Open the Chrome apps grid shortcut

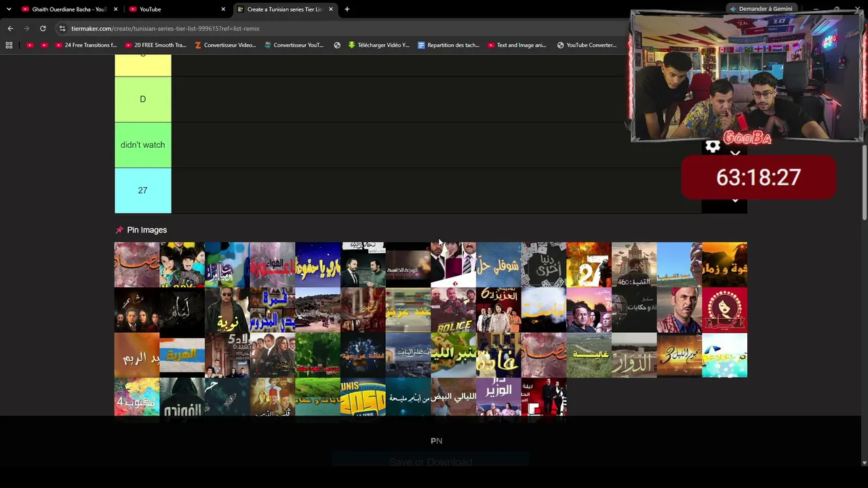click(x=9, y=45)
